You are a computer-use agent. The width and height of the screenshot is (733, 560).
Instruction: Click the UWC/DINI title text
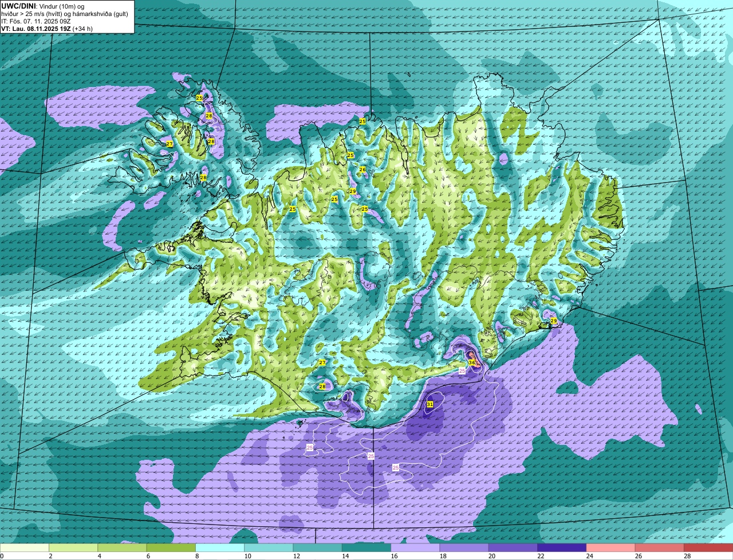click(x=18, y=6)
